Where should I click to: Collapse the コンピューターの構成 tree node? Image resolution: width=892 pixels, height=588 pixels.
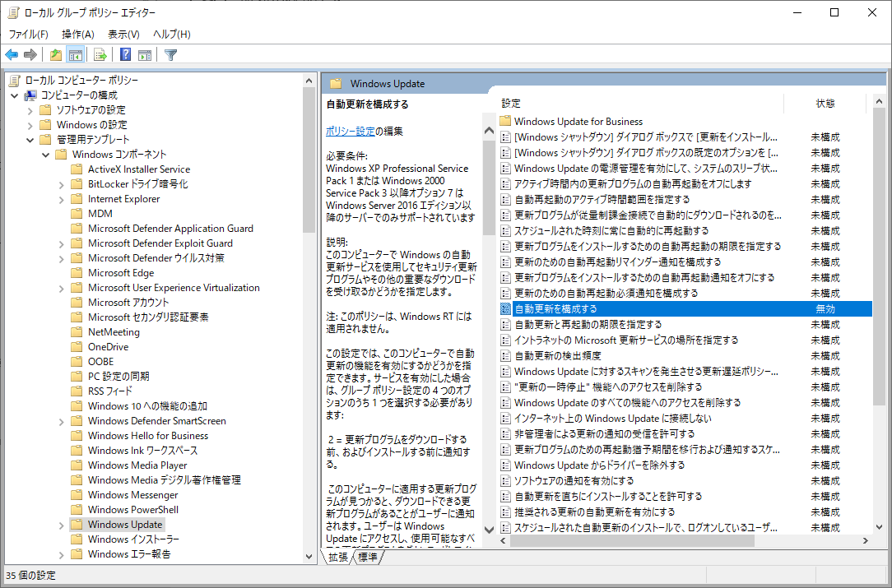click(15, 95)
